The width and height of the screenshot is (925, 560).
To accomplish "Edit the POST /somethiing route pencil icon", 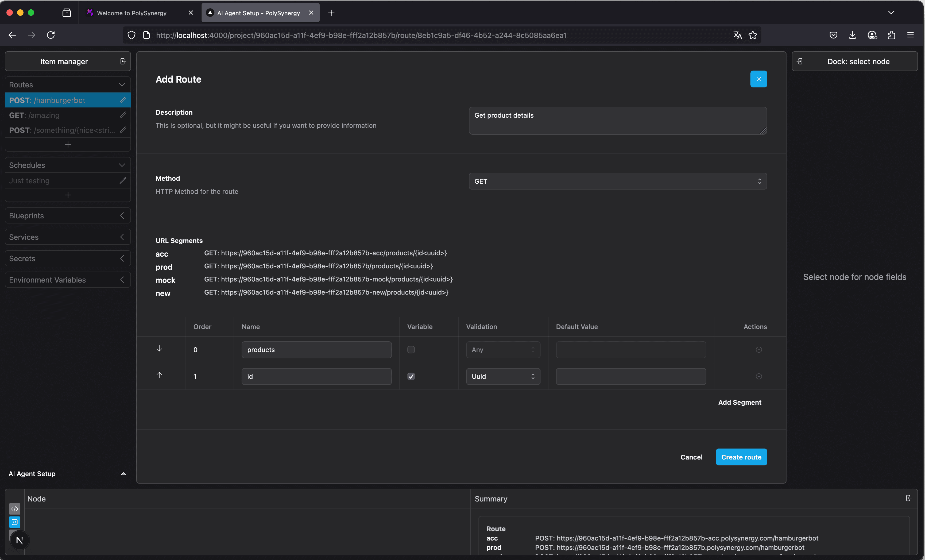I will [123, 130].
